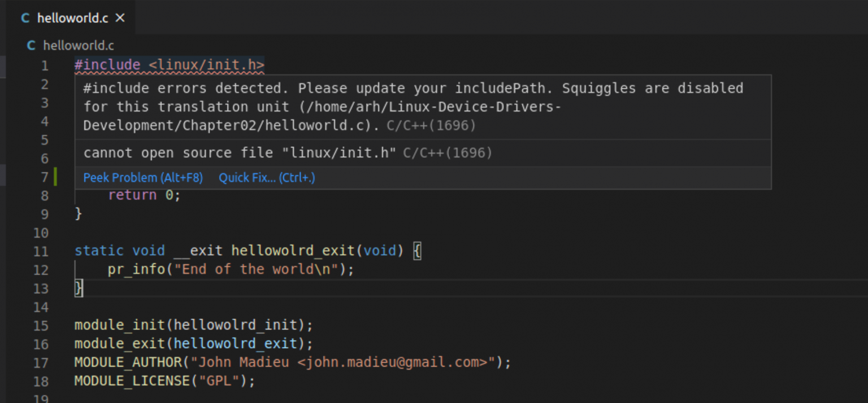
Task: Open the helloworld.c breadcrumb item
Action: click(79, 46)
